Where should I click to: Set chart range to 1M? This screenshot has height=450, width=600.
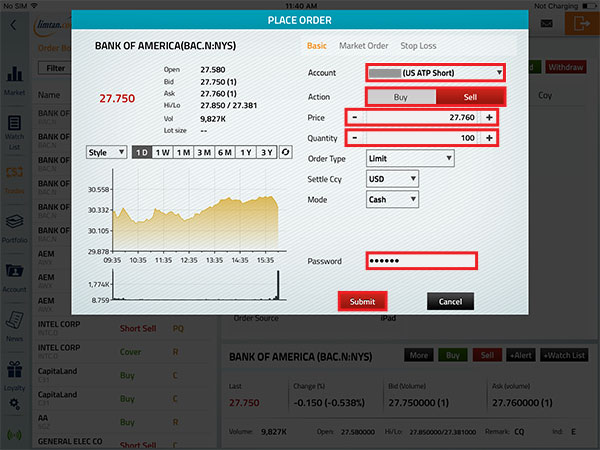[183, 152]
